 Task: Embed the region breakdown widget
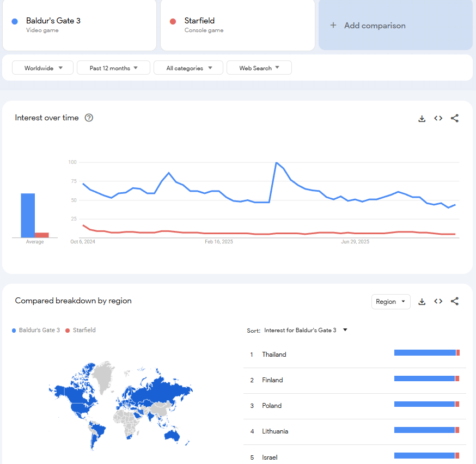[x=438, y=301]
